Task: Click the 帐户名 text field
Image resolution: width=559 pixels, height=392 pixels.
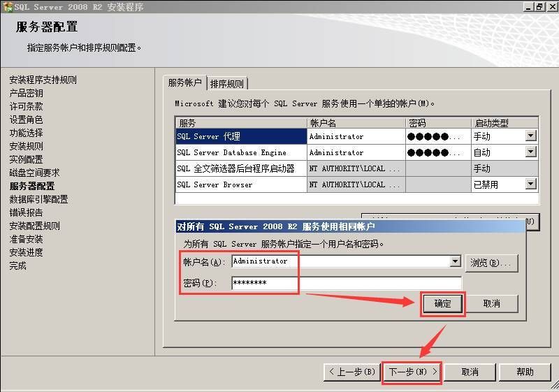Action: [340, 262]
